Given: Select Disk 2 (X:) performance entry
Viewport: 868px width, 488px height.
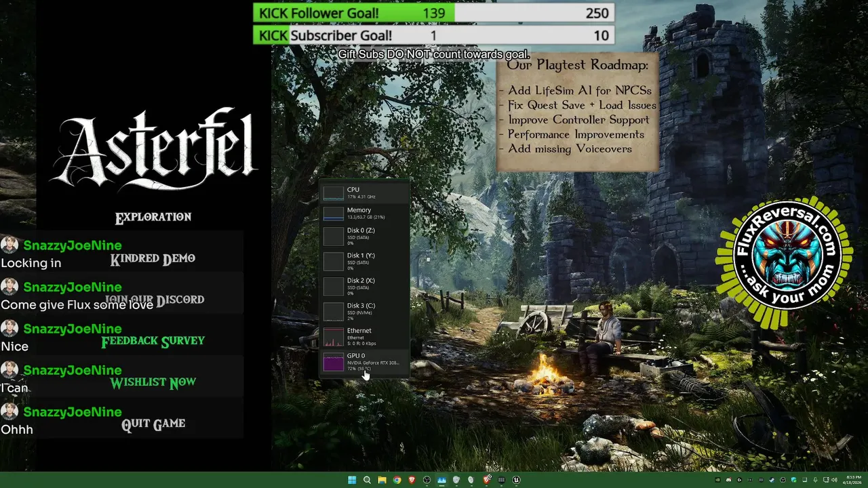Looking at the screenshot, I should (366, 286).
